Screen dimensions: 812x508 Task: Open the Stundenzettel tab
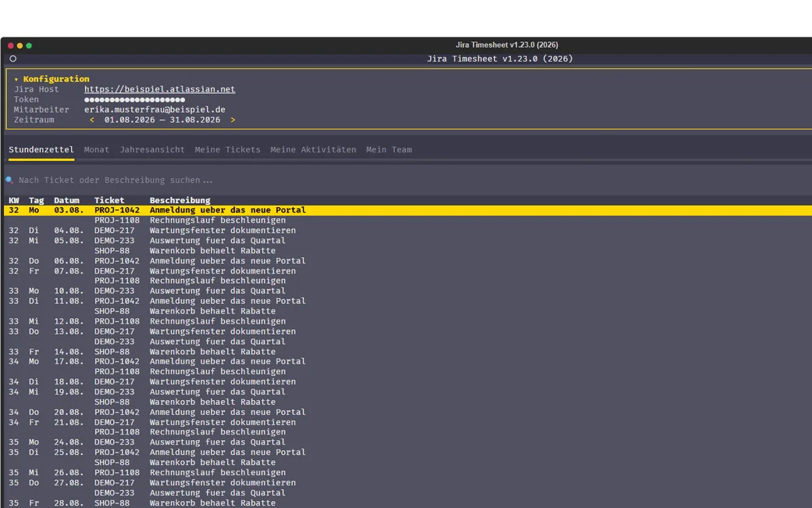[41, 150]
